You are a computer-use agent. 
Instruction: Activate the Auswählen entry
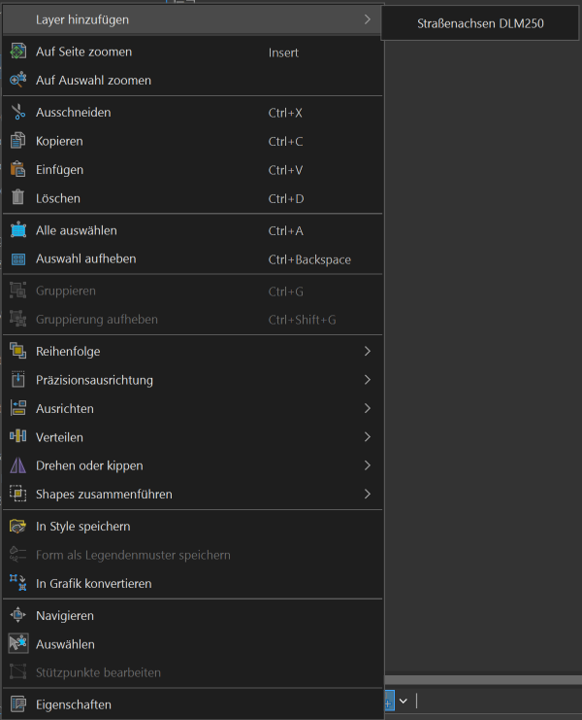point(193,644)
